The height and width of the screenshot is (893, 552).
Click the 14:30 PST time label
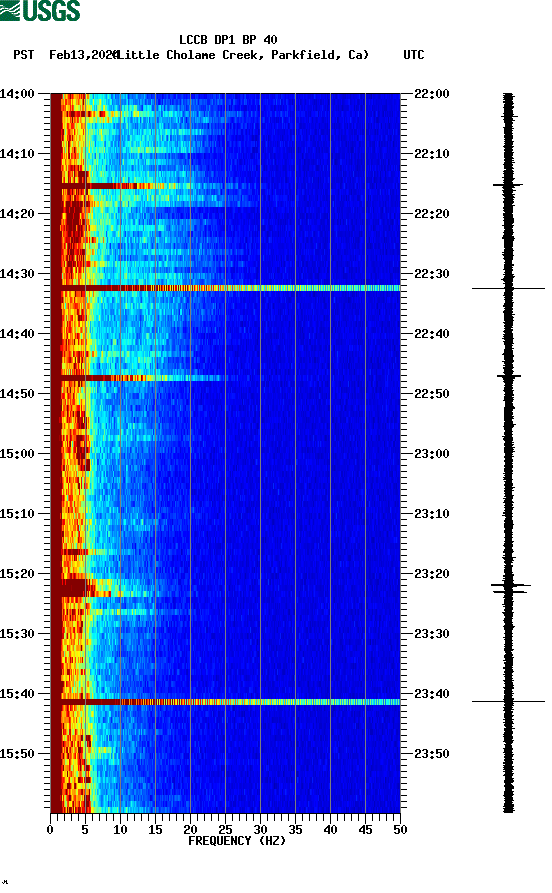click(x=17, y=274)
